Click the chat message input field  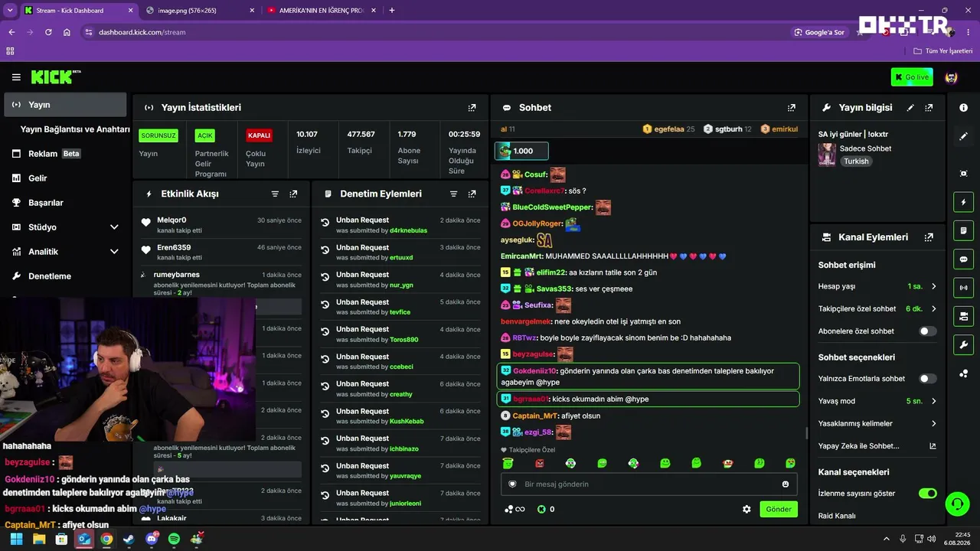649,484
